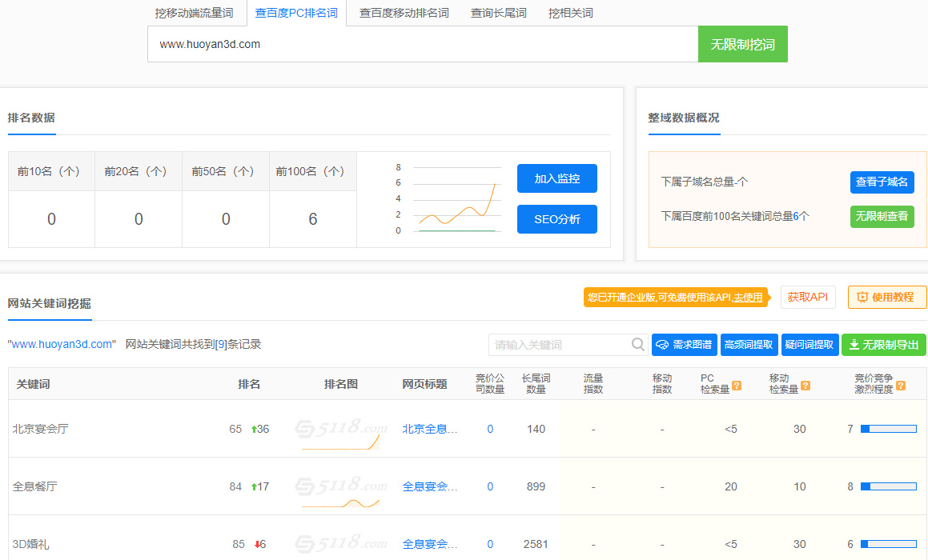Image resolution: width=928 pixels, height=560 pixels.
Task: Focus the 请输入关键词 filter input
Action: click(x=560, y=345)
